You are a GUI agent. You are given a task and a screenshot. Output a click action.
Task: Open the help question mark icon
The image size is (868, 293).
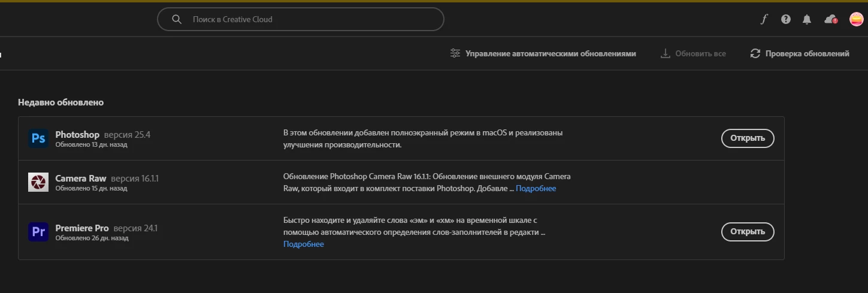click(x=786, y=19)
